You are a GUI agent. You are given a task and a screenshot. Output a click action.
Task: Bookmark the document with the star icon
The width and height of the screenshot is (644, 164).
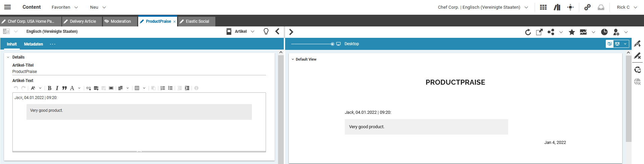(x=572, y=32)
